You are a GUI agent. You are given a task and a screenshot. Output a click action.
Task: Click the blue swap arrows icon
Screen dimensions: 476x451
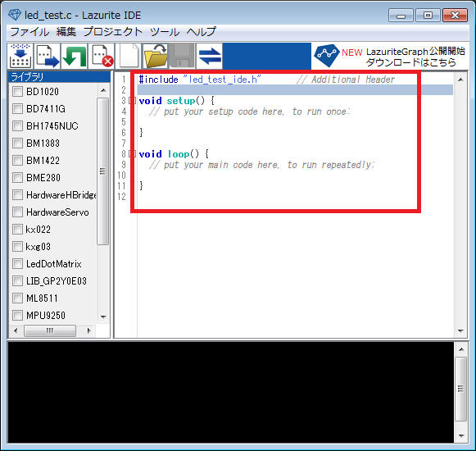pos(210,56)
